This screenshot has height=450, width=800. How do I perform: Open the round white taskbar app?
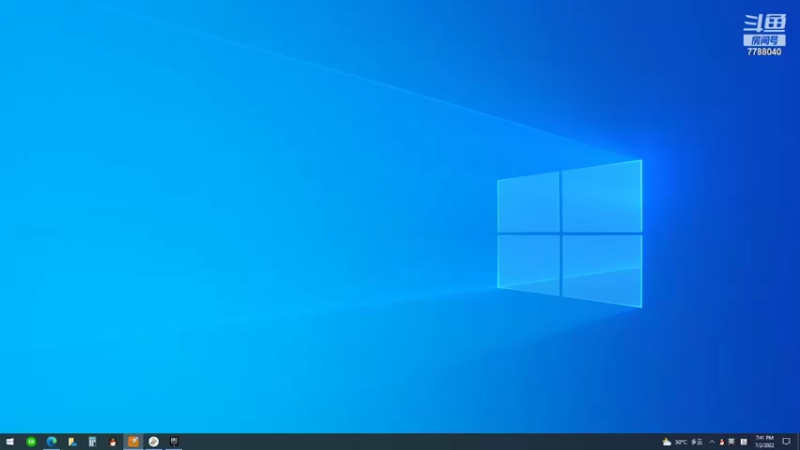pos(154,442)
